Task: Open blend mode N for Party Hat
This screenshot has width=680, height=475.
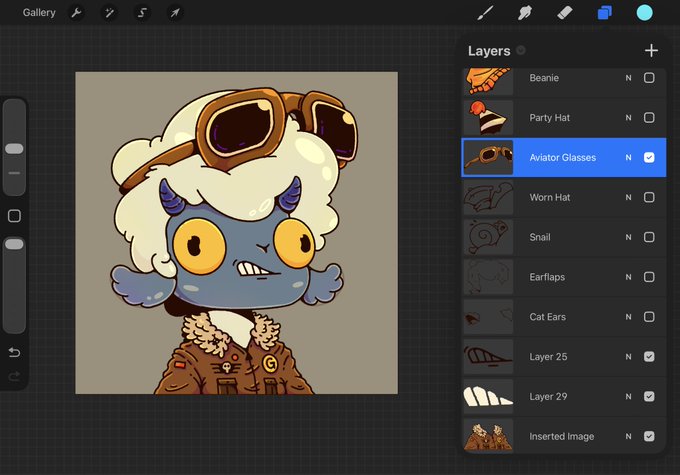Action: tap(628, 118)
